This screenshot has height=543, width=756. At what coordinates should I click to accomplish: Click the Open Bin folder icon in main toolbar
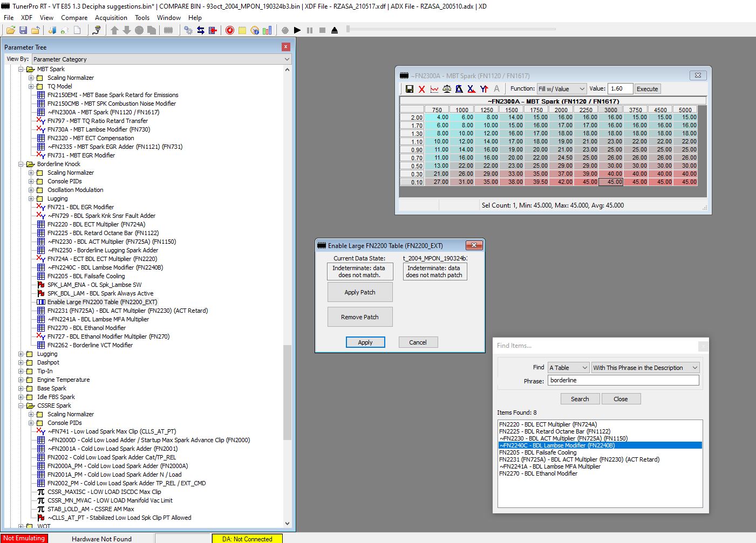coord(10,30)
